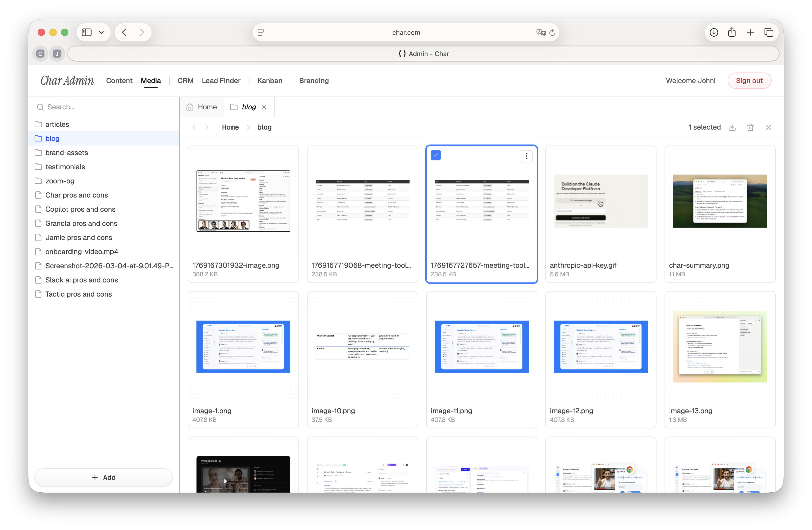Click blog in the breadcrumb path
The image size is (812, 530).
(264, 127)
